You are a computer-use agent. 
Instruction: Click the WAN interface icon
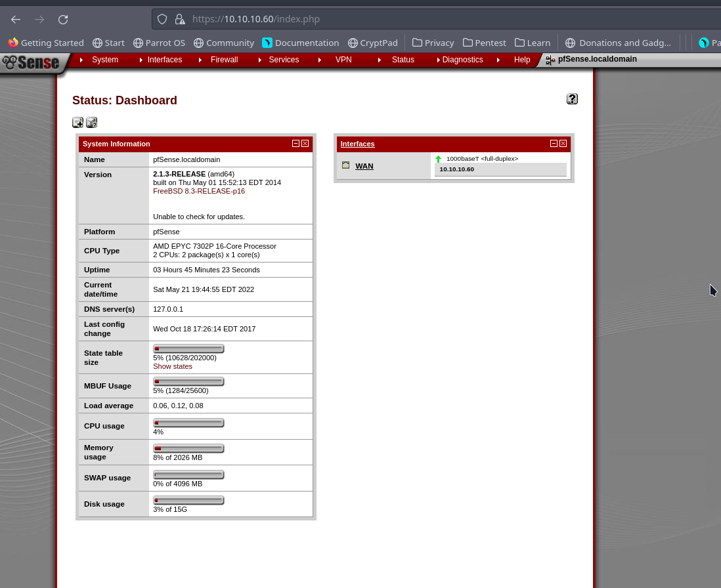coord(346,165)
